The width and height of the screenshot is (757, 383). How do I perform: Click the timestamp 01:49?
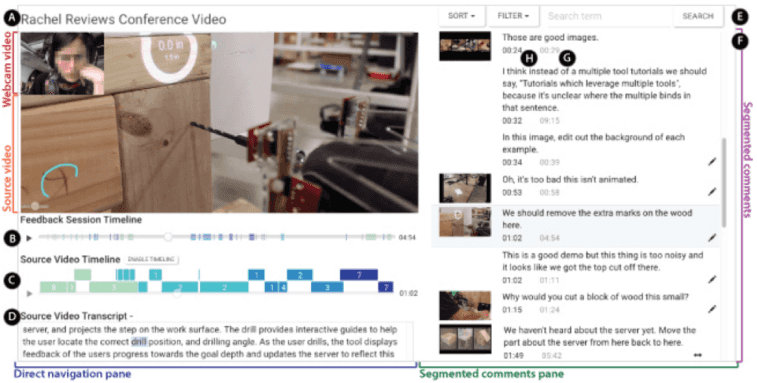pyautogui.click(x=513, y=356)
